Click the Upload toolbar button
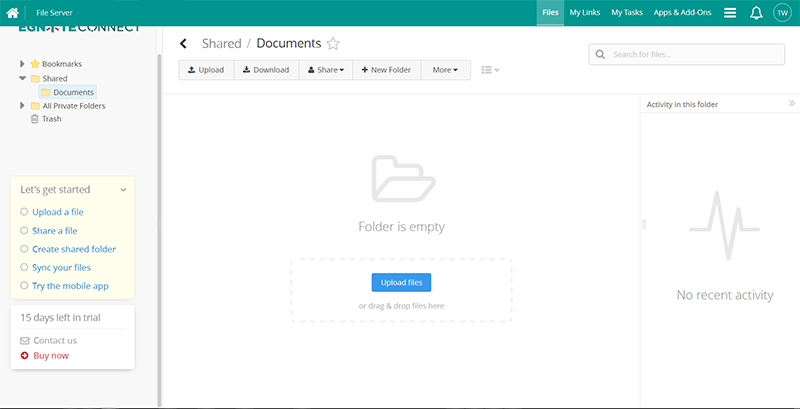The height and width of the screenshot is (409, 800). tap(206, 70)
